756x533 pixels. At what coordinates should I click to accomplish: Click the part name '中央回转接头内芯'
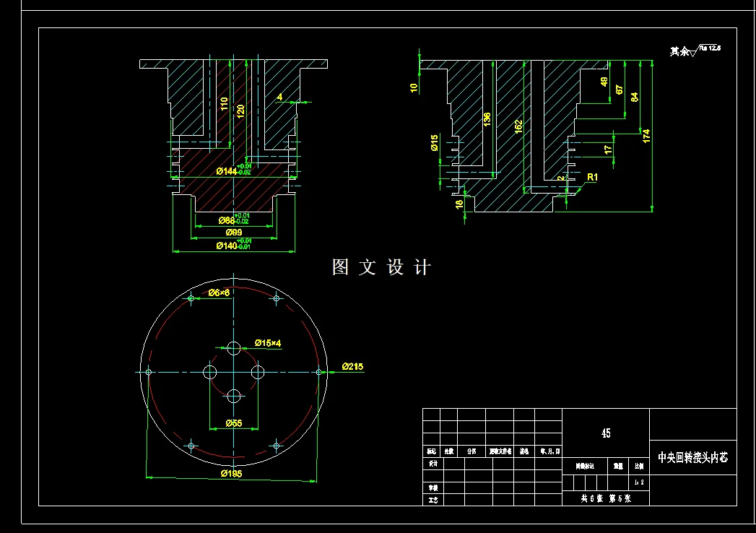pos(693,457)
